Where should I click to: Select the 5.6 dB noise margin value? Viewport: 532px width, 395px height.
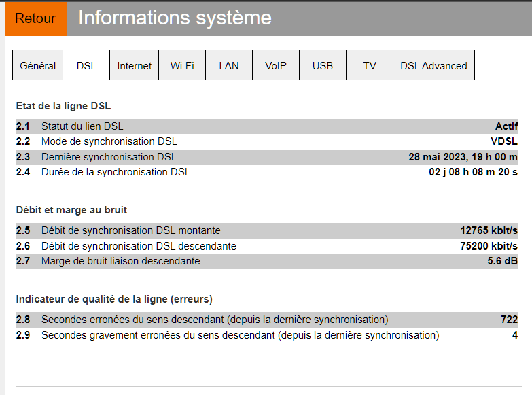pyautogui.click(x=502, y=261)
